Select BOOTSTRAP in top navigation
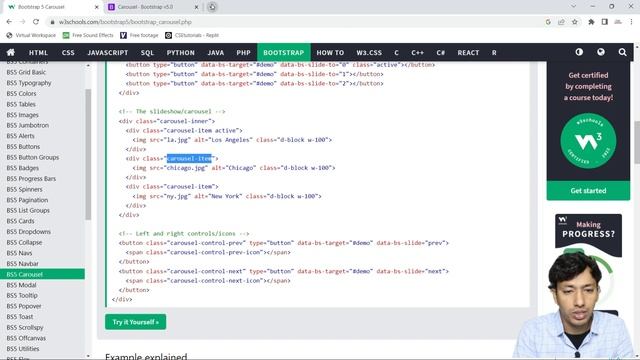Image resolution: width=640 pixels, height=360 pixels. (x=284, y=52)
